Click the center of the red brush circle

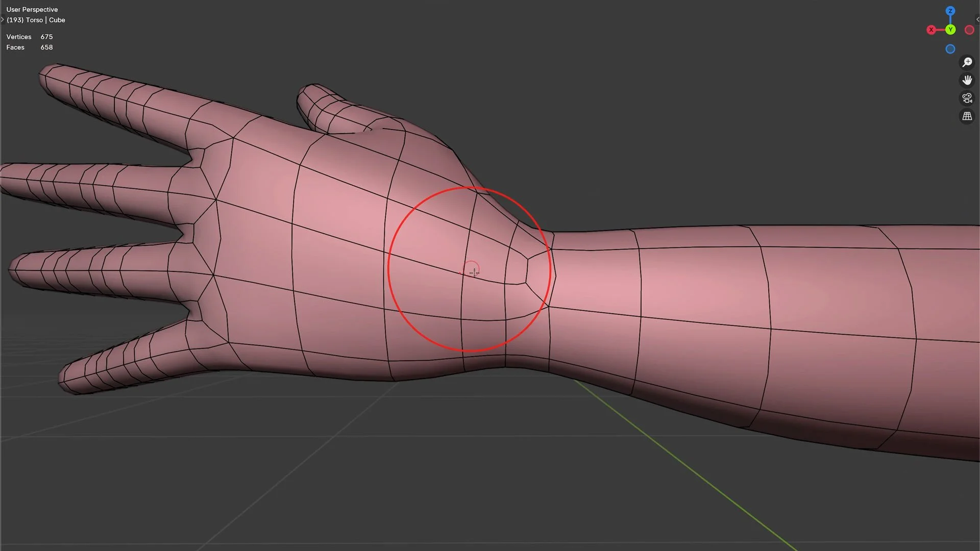tap(470, 269)
